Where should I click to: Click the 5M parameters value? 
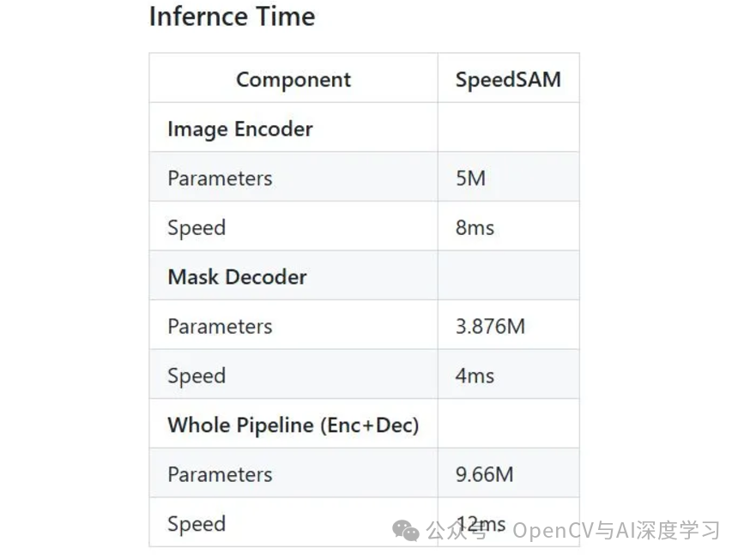[x=471, y=178]
